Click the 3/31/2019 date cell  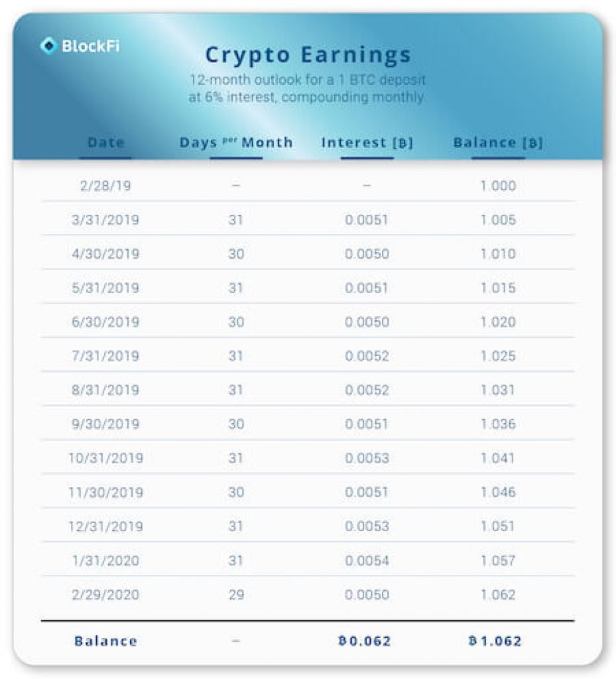[x=105, y=219]
